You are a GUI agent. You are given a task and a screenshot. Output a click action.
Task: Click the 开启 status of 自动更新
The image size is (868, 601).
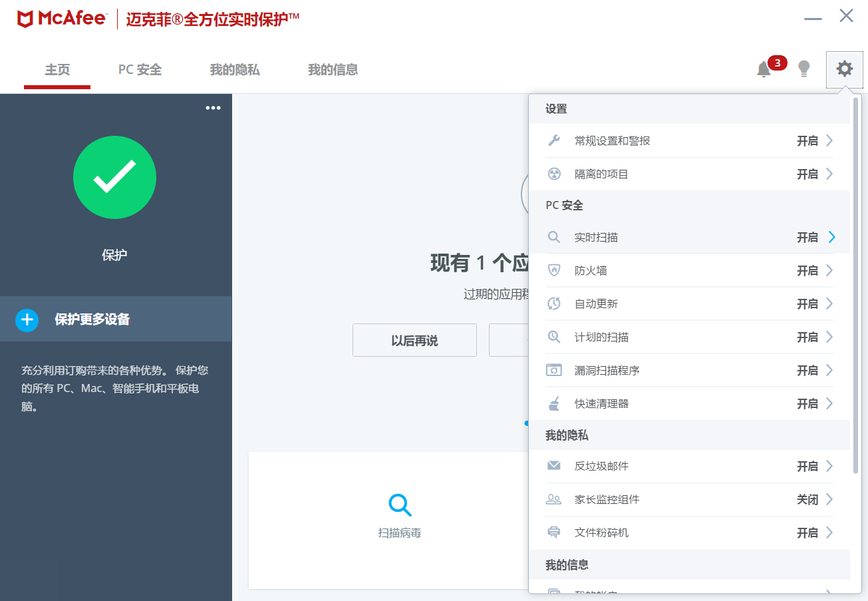(807, 303)
